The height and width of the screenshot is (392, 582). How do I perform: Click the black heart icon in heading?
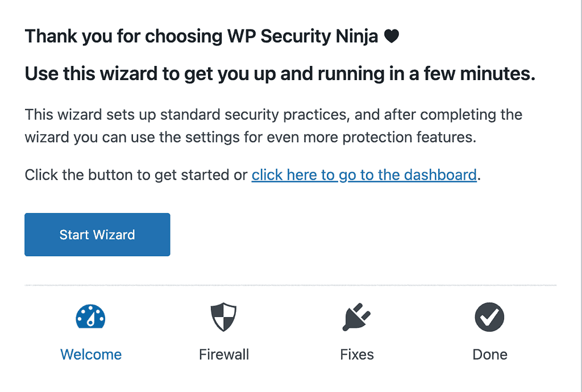pyautogui.click(x=391, y=36)
